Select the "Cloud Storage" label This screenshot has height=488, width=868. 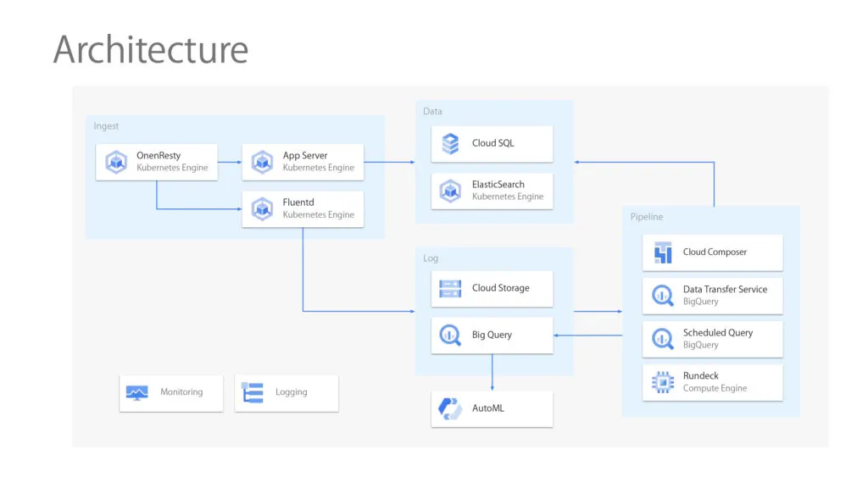(x=500, y=288)
